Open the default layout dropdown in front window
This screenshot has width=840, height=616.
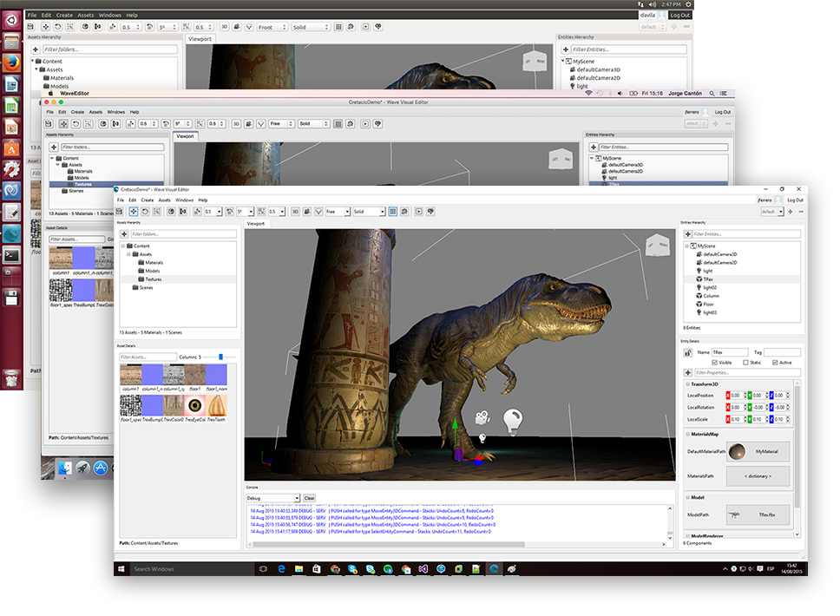pos(772,212)
